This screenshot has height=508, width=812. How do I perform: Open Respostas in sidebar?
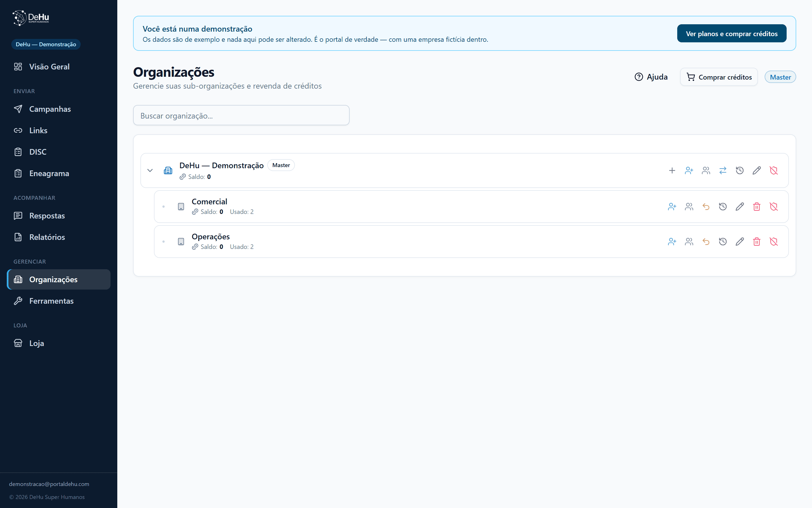(58, 216)
